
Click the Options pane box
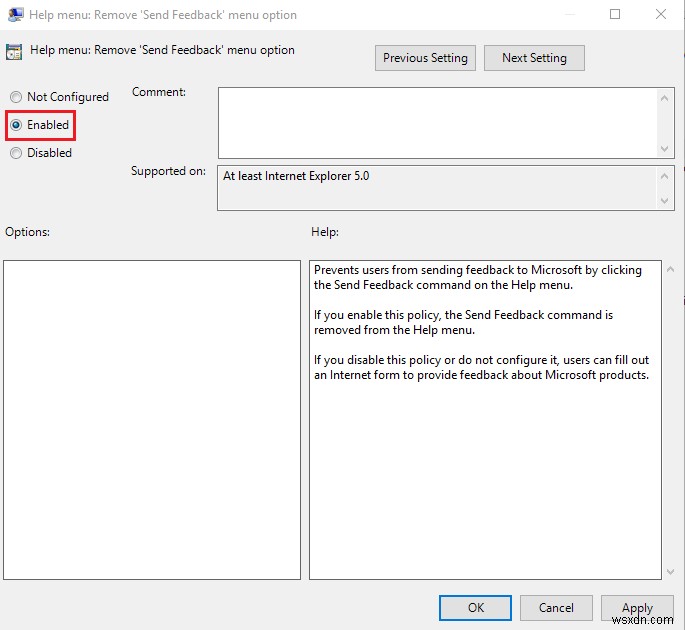click(152, 420)
